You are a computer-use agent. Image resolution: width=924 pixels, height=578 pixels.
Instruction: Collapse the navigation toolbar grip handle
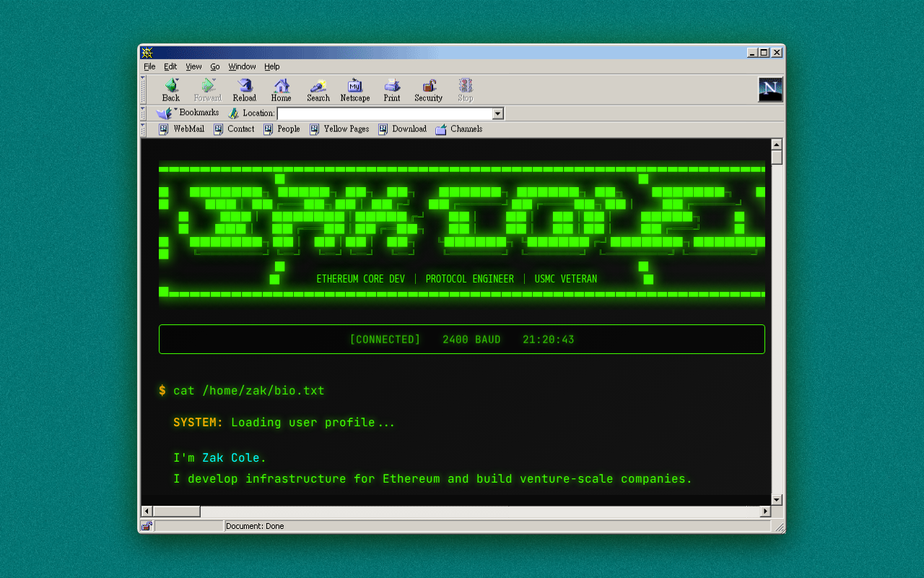[143, 90]
